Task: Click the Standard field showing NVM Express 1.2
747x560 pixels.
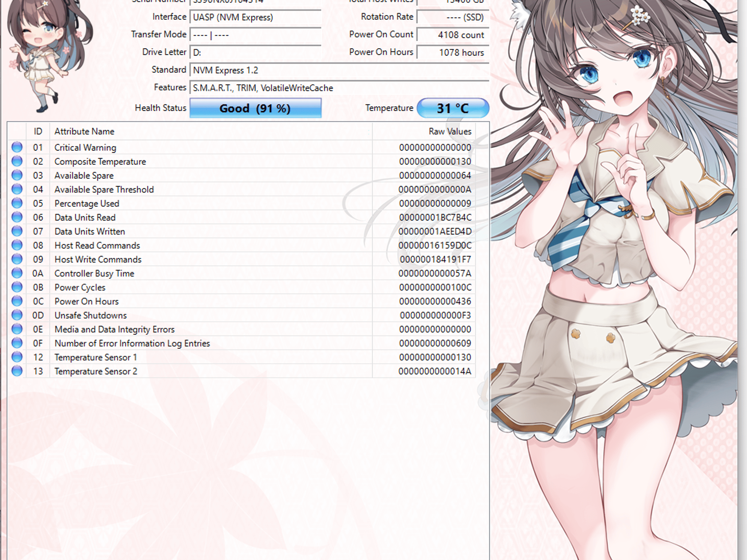Action: pyautogui.click(x=339, y=70)
